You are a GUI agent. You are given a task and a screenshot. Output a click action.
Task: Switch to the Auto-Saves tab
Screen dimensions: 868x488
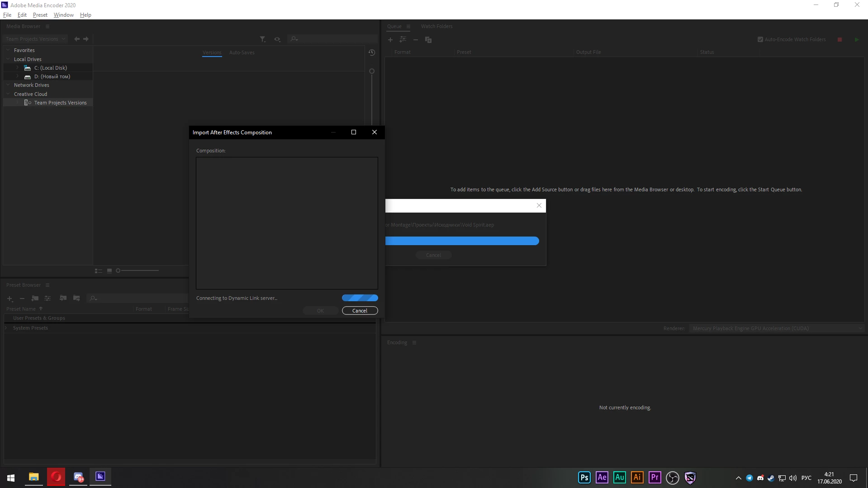pyautogui.click(x=242, y=53)
